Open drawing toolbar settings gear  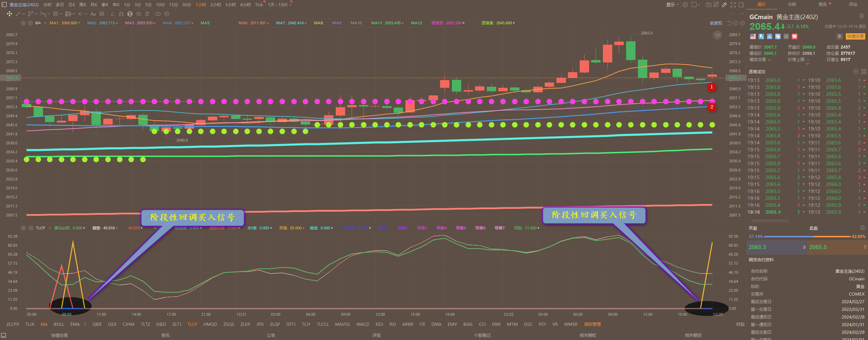pyautogui.click(x=167, y=14)
